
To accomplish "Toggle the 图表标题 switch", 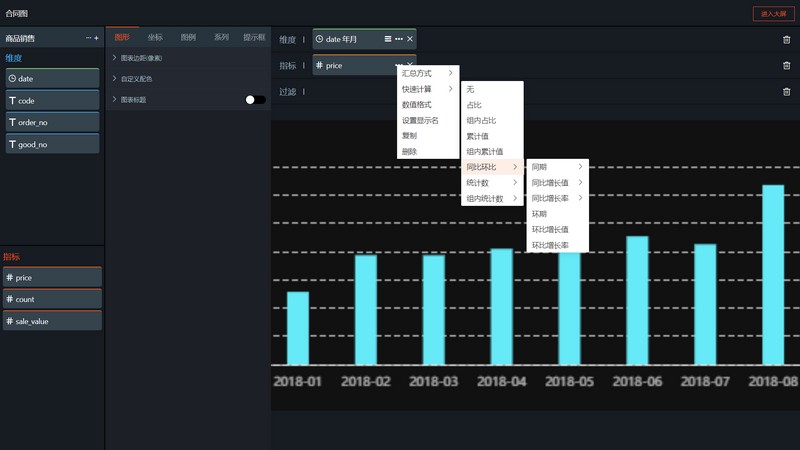I will point(255,100).
